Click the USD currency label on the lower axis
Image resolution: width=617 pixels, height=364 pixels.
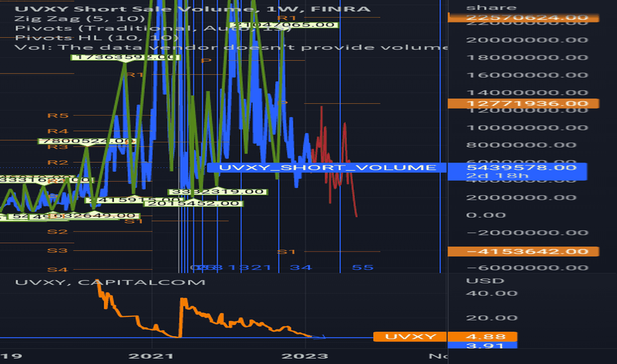pos(485,281)
